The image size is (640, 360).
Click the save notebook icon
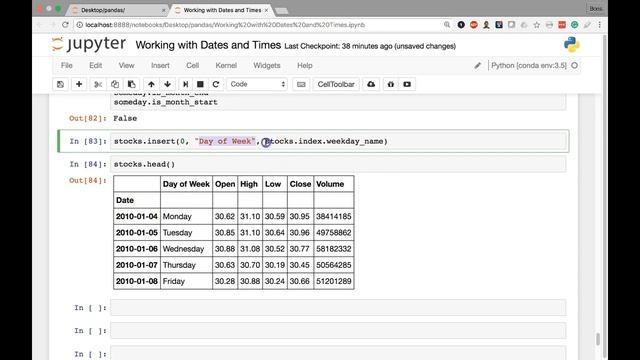click(60, 84)
